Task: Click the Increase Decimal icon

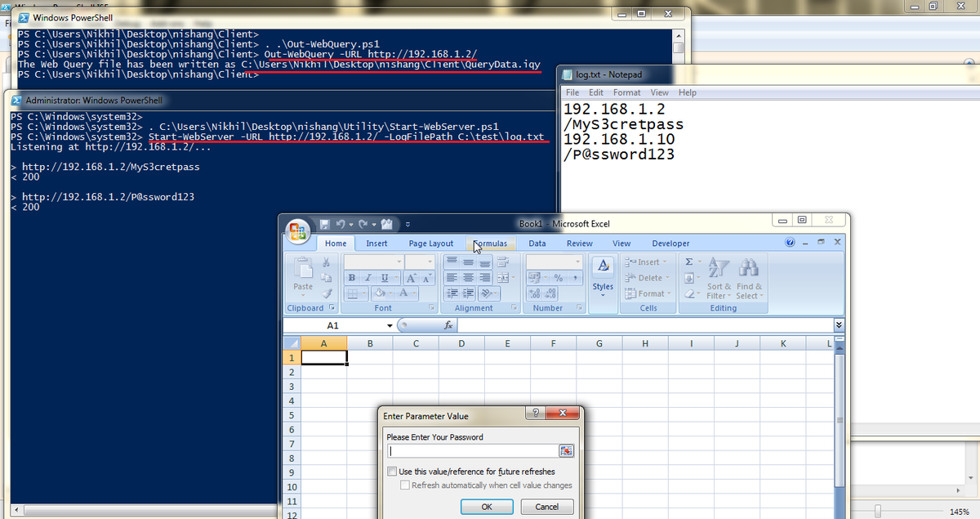Action: pyautogui.click(x=532, y=293)
